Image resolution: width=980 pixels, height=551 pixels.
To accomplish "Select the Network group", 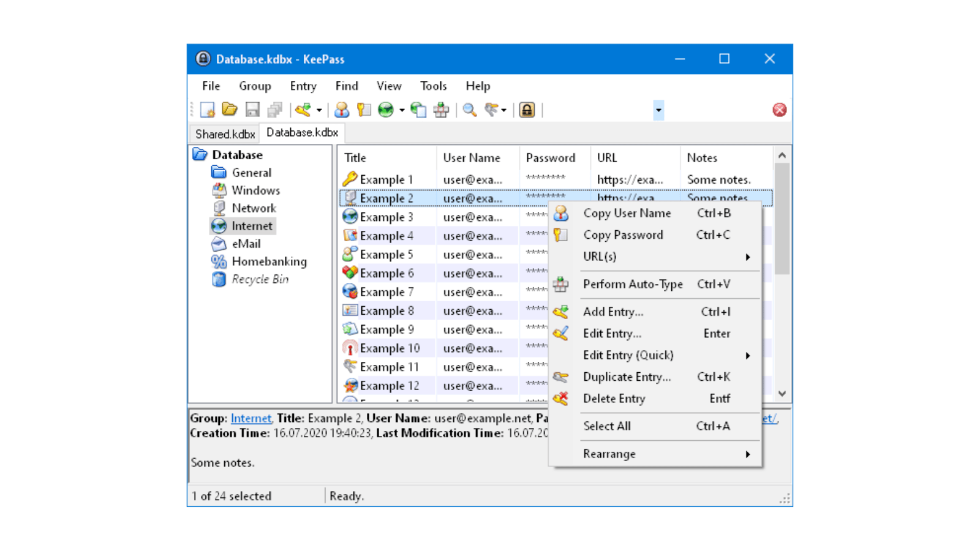I will point(254,208).
